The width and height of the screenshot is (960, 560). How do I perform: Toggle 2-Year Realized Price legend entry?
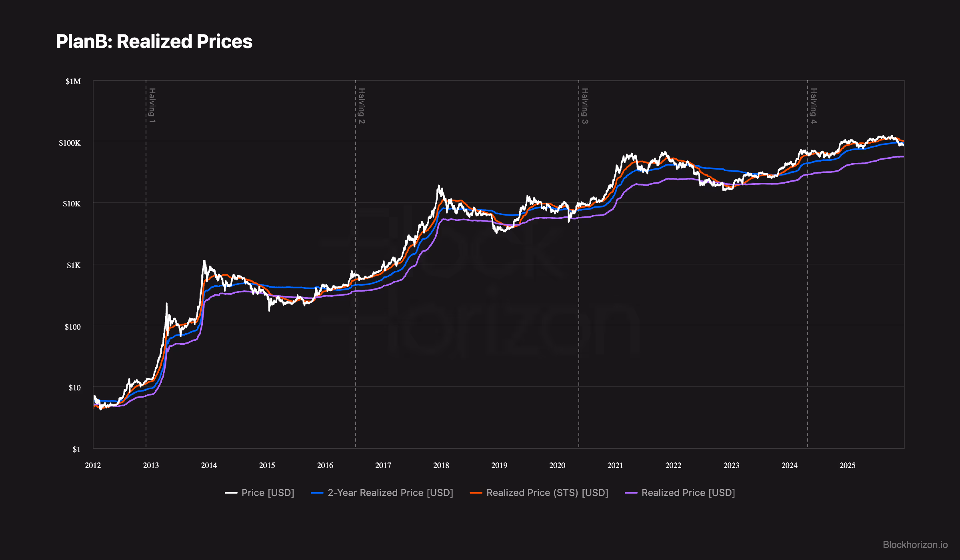coord(390,493)
